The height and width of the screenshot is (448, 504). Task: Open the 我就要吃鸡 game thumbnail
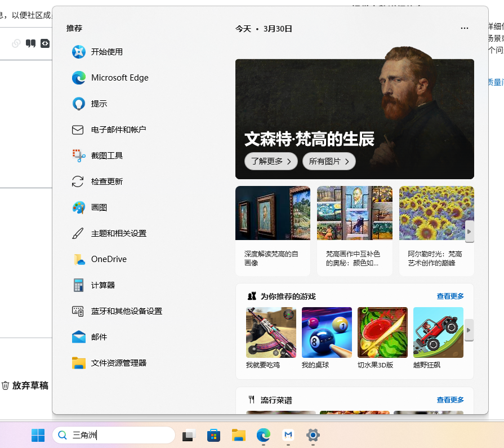point(270,332)
